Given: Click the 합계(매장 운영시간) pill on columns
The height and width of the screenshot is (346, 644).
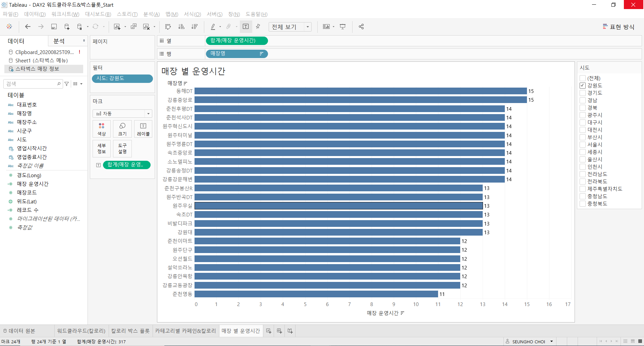Looking at the screenshot, I should pyautogui.click(x=236, y=41).
